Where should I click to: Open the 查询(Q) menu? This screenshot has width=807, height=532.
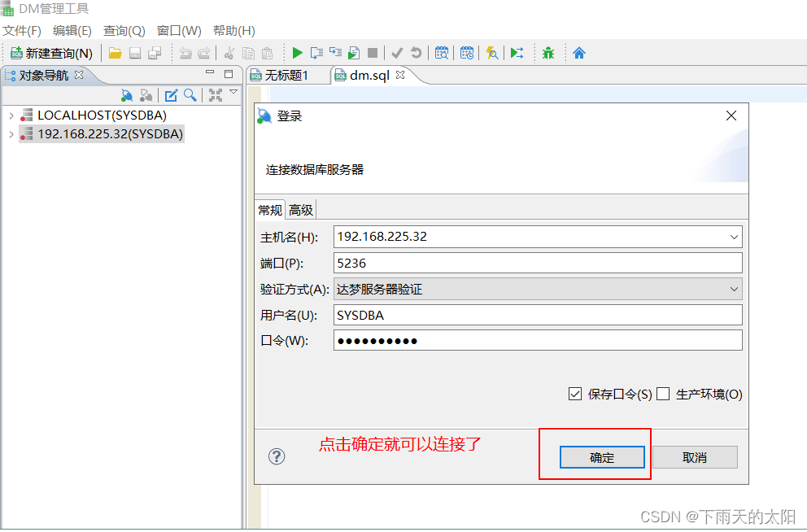click(x=124, y=31)
